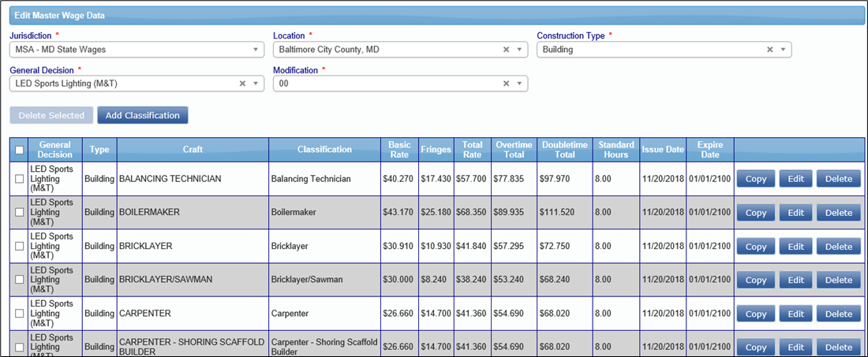This screenshot has width=868, height=357.
Task: Edit the Balancing Technician row
Action: [x=795, y=179]
